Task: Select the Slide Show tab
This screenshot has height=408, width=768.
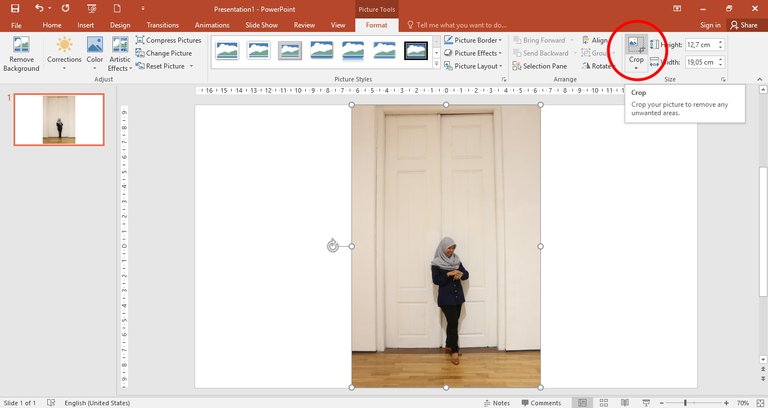Action: point(262,25)
